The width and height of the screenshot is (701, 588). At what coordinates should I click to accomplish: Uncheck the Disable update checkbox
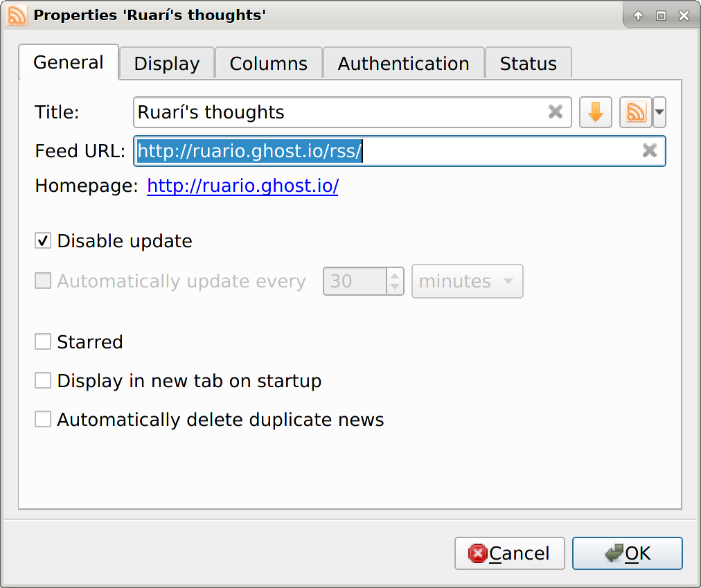coord(42,240)
